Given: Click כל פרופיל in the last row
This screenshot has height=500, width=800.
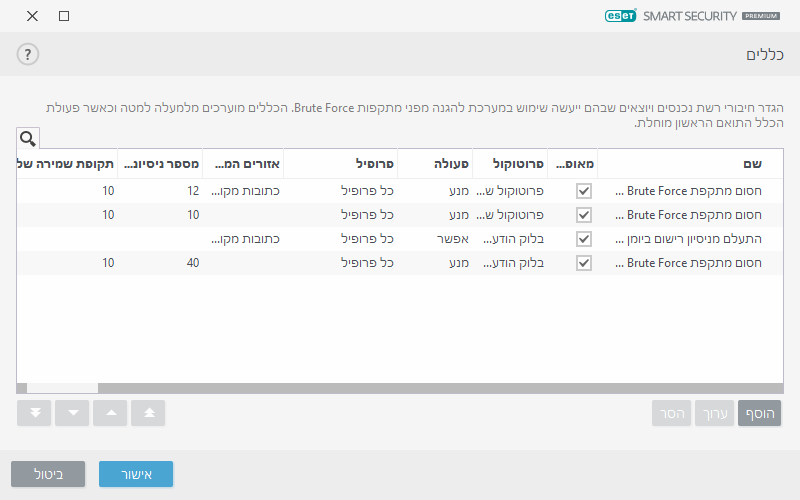Looking at the screenshot, I should click(367, 263).
